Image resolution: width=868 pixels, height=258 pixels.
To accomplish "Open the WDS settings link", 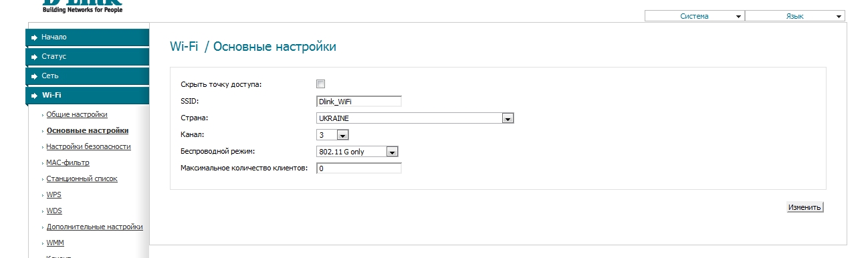I will 54,211.
